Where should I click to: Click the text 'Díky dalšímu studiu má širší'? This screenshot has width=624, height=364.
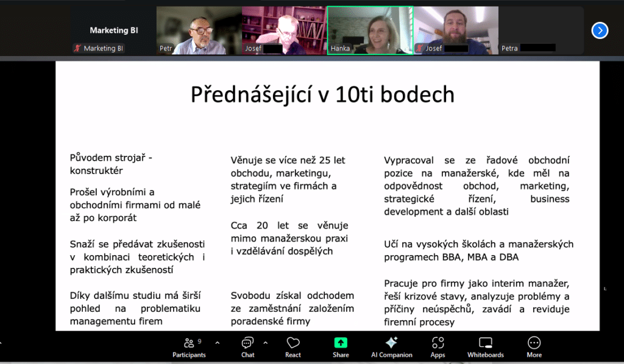[135, 296]
